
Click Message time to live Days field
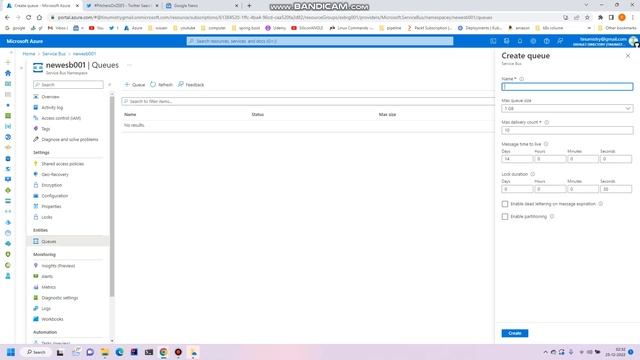517,159
